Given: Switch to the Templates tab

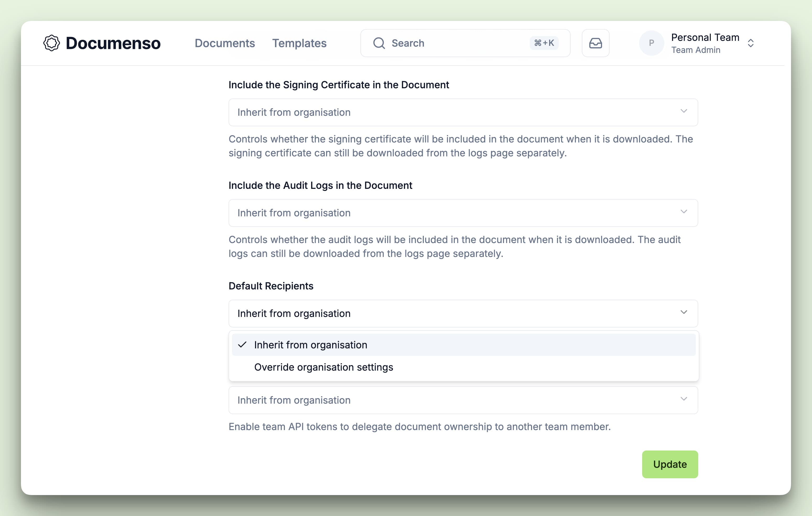Looking at the screenshot, I should pyautogui.click(x=299, y=43).
